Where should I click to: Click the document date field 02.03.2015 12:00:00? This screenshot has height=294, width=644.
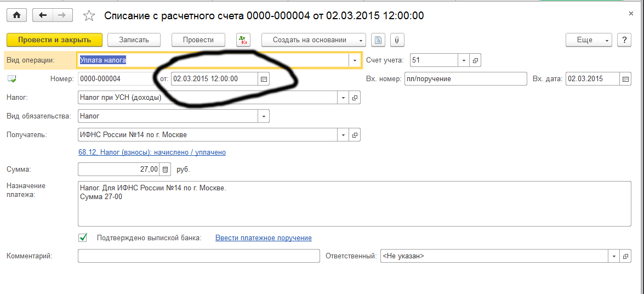coord(214,78)
